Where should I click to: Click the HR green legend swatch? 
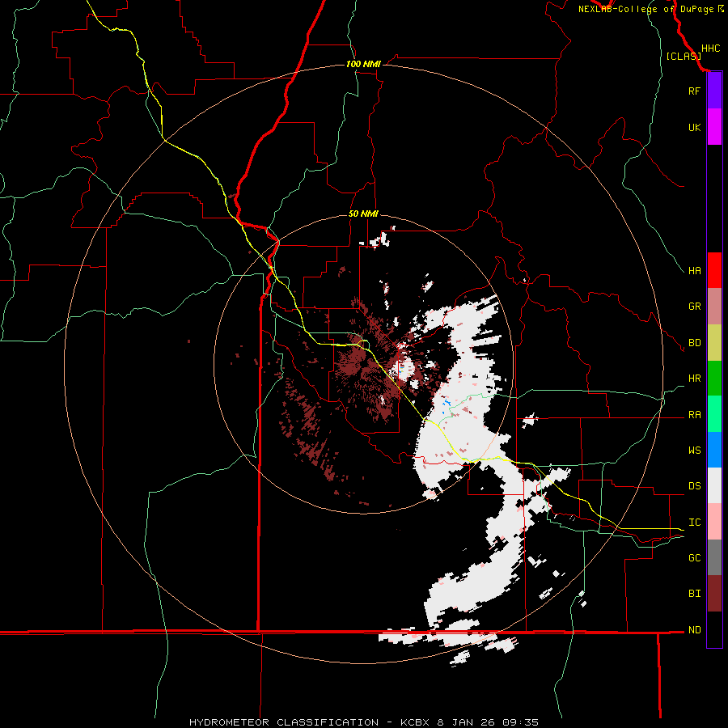714,379
